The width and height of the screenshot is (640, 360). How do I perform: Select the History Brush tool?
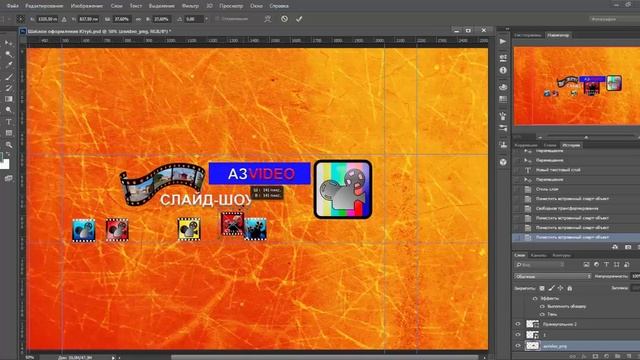tap(8, 88)
